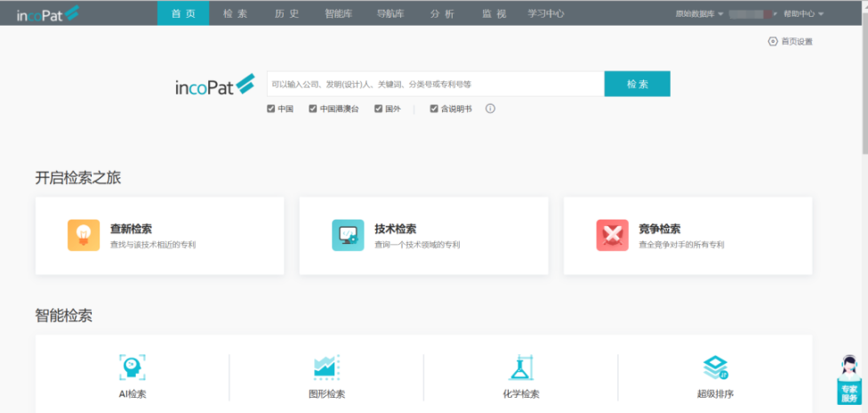Open the 帮助中心 dropdown menu
The image size is (868, 413).
tap(803, 13)
